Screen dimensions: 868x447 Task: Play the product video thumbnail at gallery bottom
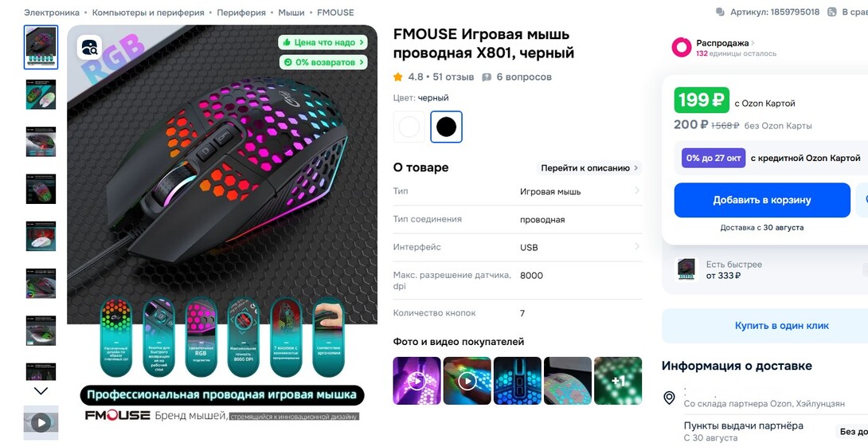coord(41,423)
